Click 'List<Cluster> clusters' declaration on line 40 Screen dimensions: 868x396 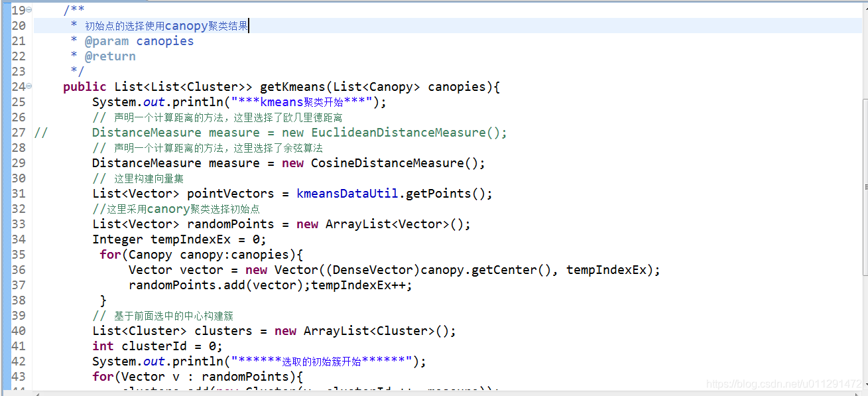pyautogui.click(x=172, y=331)
